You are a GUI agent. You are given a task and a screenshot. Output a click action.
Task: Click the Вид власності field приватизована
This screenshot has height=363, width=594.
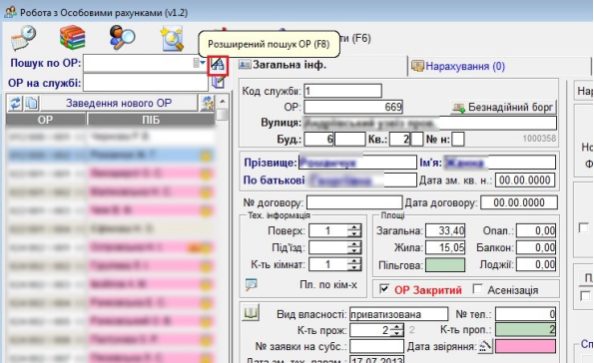399,314
